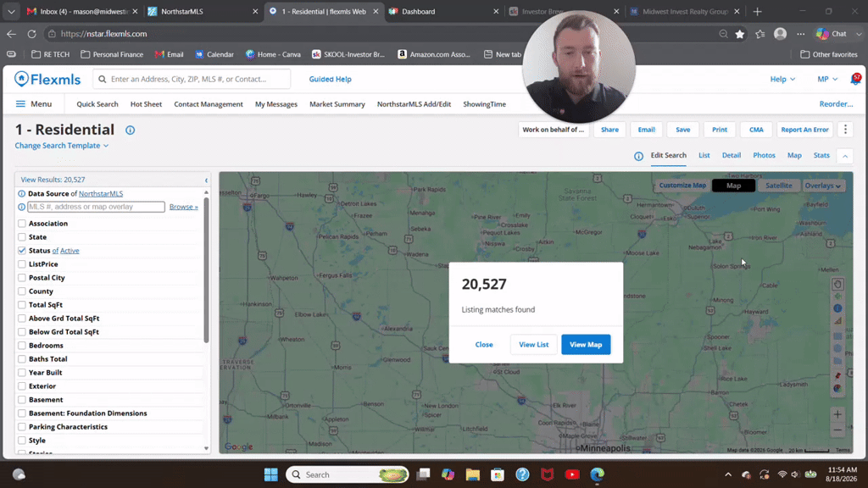Switch to the Photos tab
868x488 pixels.
[x=764, y=156]
